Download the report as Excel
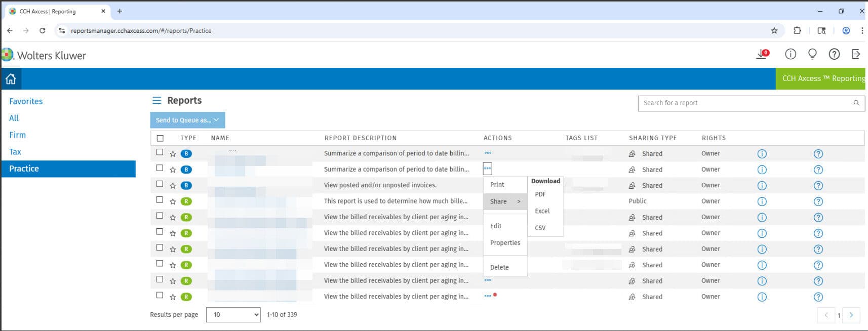The height and width of the screenshot is (331, 868). [x=542, y=211]
